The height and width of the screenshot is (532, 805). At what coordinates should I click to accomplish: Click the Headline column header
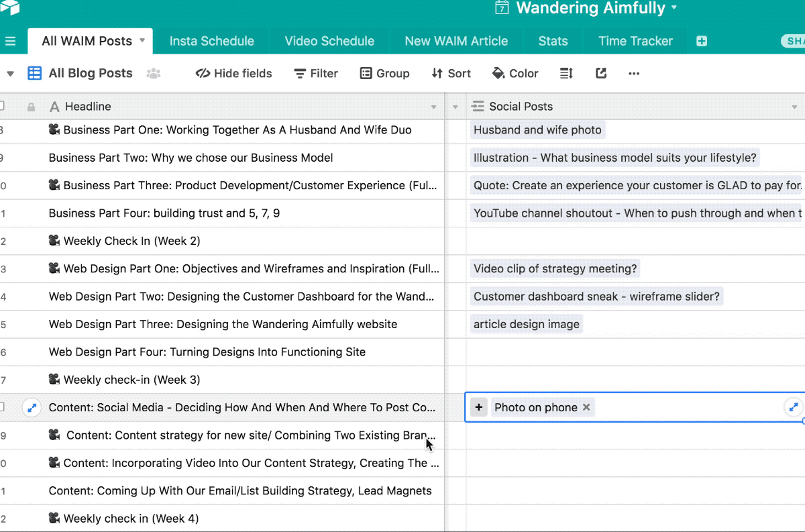pyautogui.click(x=241, y=107)
